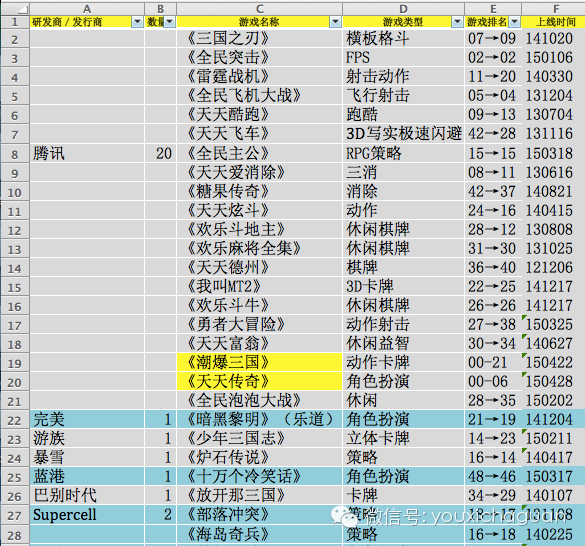585x546 pixels.
Task: Open filter dropdown for 研发商/发行商 column
Action: pos(137,22)
